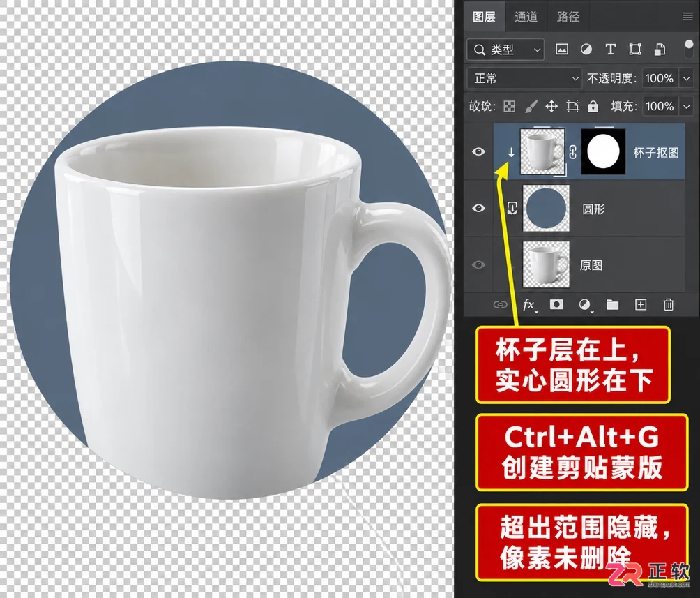Image resolution: width=700 pixels, height=598 pixels.
Task: Click the 不透明度 100% value field
Action: tap(660, 79)
